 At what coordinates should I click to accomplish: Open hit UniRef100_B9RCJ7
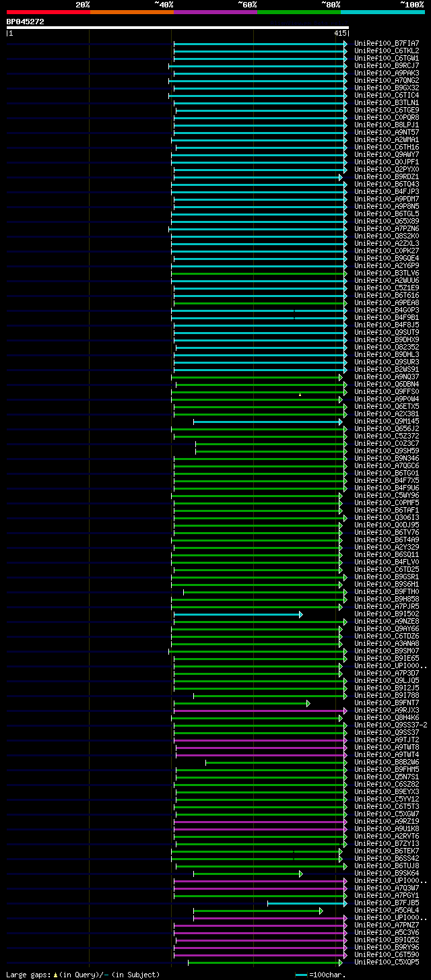[x=386, y=65]
